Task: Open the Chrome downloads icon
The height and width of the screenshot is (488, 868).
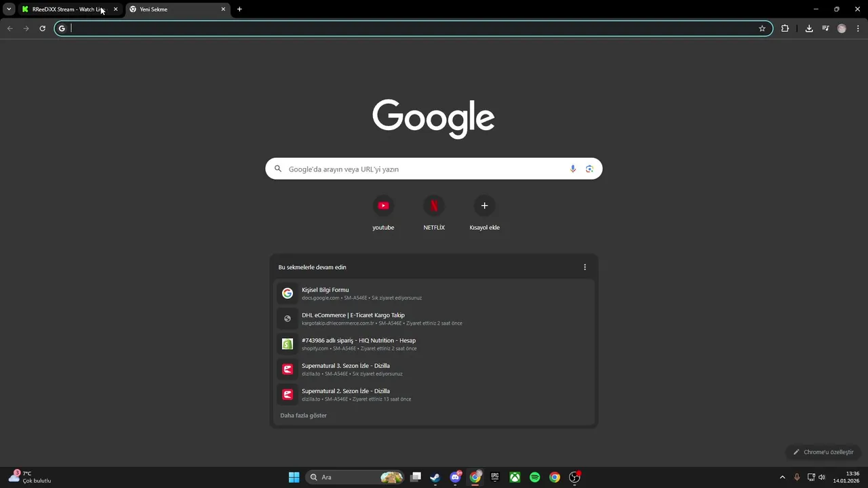Action: 809,28
